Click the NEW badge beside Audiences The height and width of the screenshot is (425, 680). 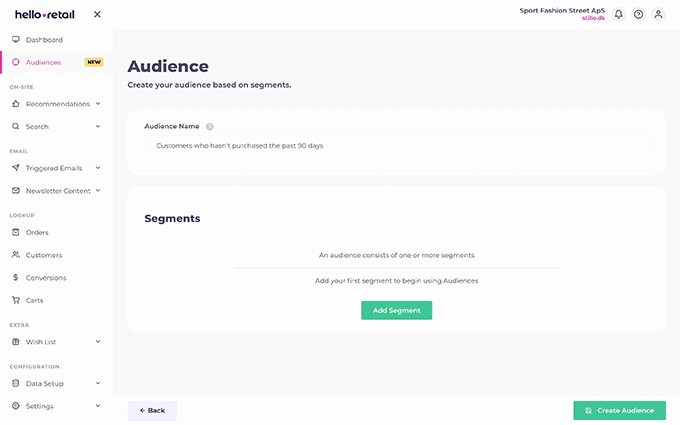[x=94, y=62]
